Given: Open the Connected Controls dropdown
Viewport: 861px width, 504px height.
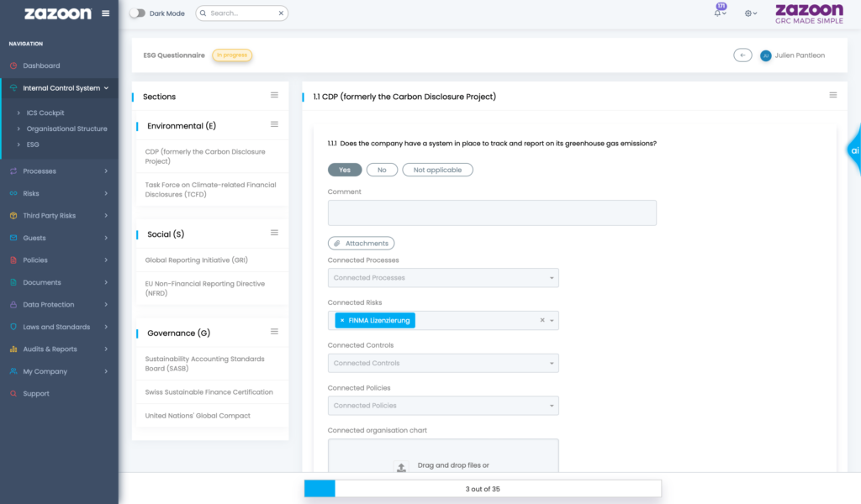Looking at the screenshot, I should pyautogui.click(x=443, y=363).
